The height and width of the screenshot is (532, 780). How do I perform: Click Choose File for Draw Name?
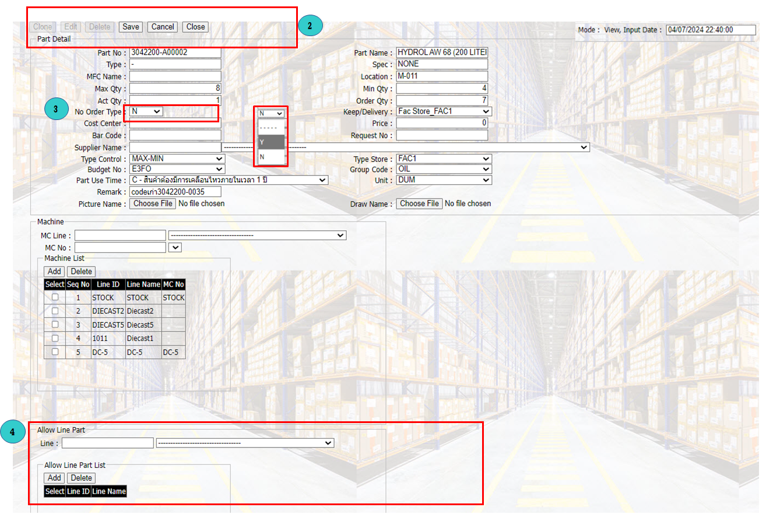pyautogui.click(x=419, y=203)
